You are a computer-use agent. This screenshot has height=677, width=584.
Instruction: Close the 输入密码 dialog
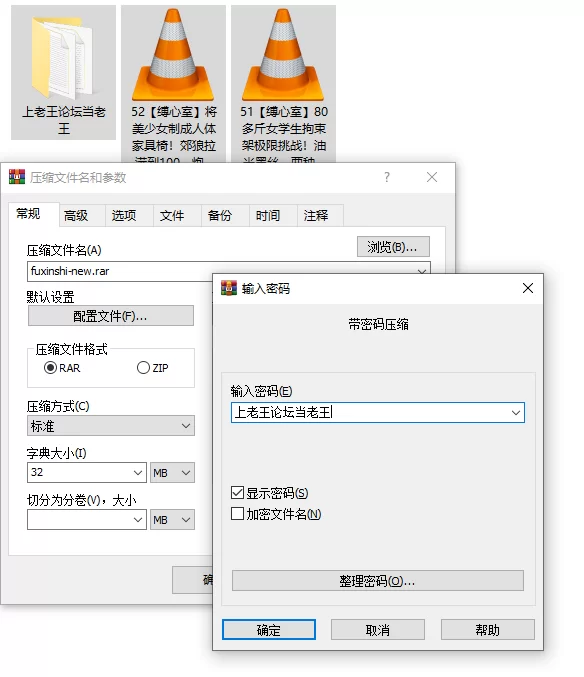pos(527,288)
